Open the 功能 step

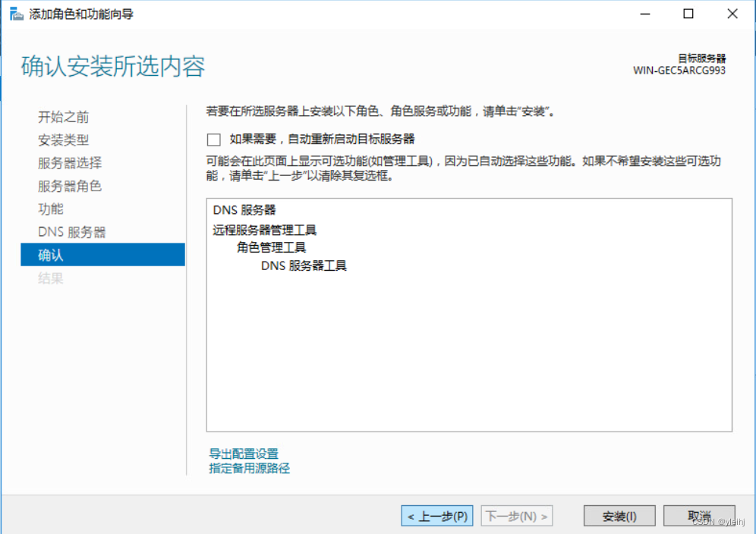[50, 209]
